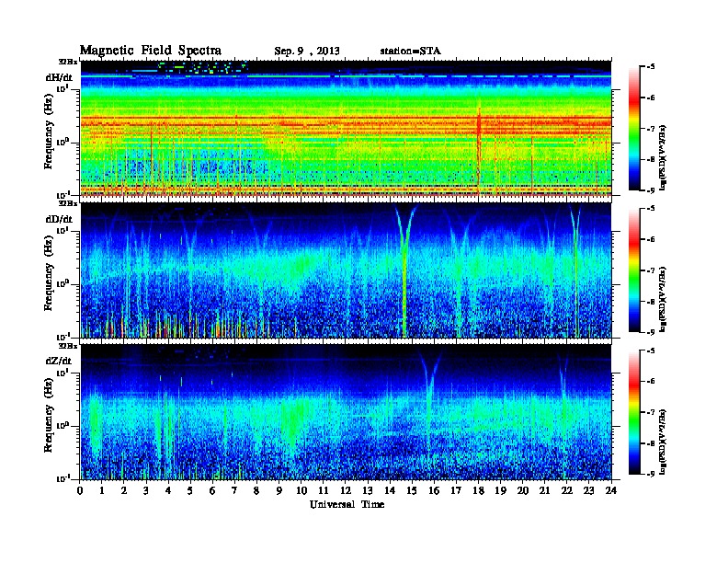Click hour tick label "24" on time axis
This screenshot has height=563, width=728.
pyautogui.click(x=611, y=490)
